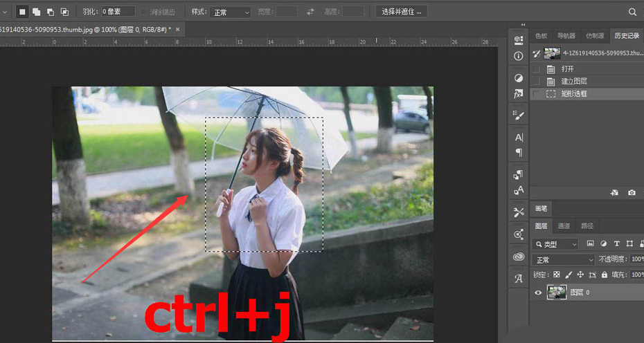644x343 pixels.
Task: Select the 建立图层 history state
Action: click(573, 82)
